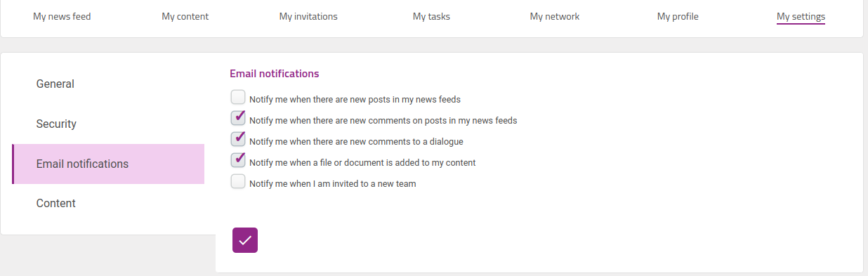The height and width of the screenshot is (276, 868).
Task: Switch to the My content tab
Action: click(185, 16)
